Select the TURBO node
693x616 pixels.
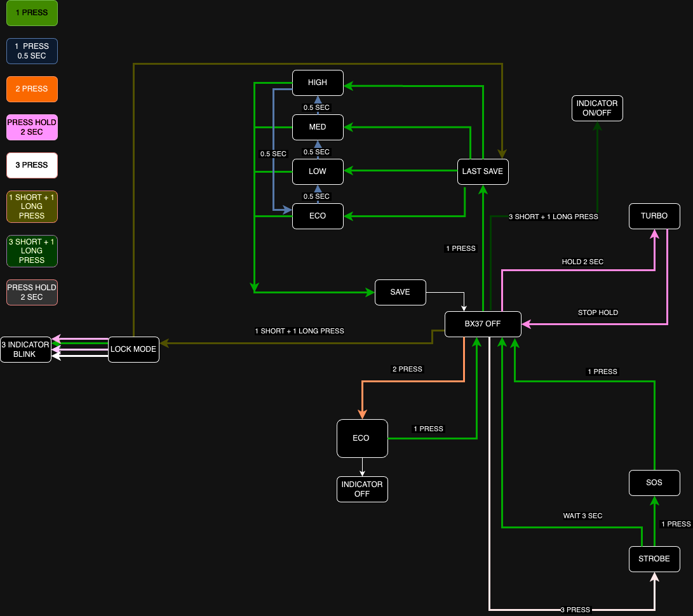point(654,216)
